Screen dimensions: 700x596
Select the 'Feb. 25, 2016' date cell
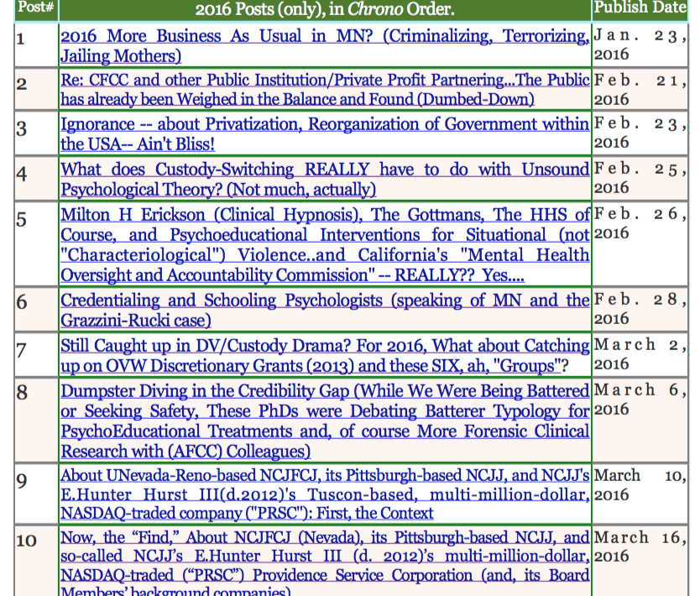click(x=640, y=179)
